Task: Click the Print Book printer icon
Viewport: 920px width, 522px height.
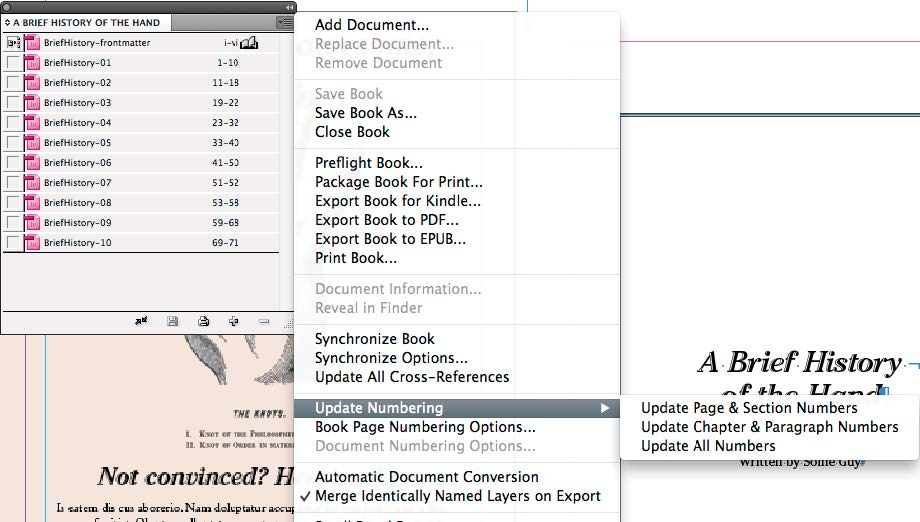Action: coord(203,321)
